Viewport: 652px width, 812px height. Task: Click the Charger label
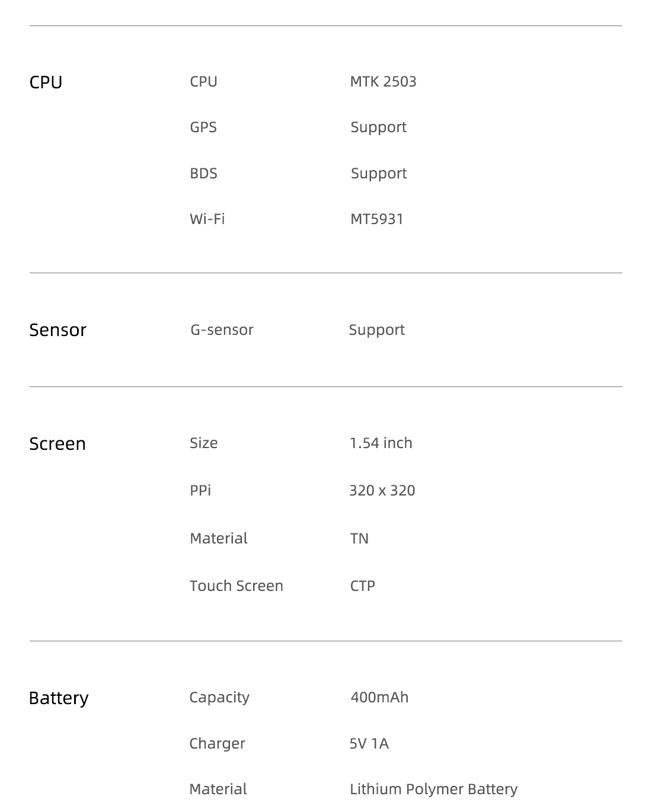pyautogui.click(x=217, y=743)
